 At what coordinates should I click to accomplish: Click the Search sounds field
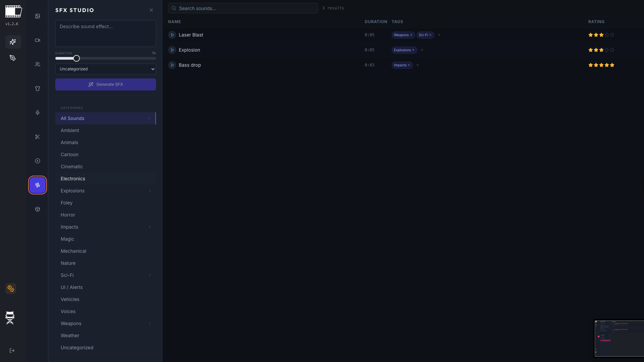click(x=243, y=8)
